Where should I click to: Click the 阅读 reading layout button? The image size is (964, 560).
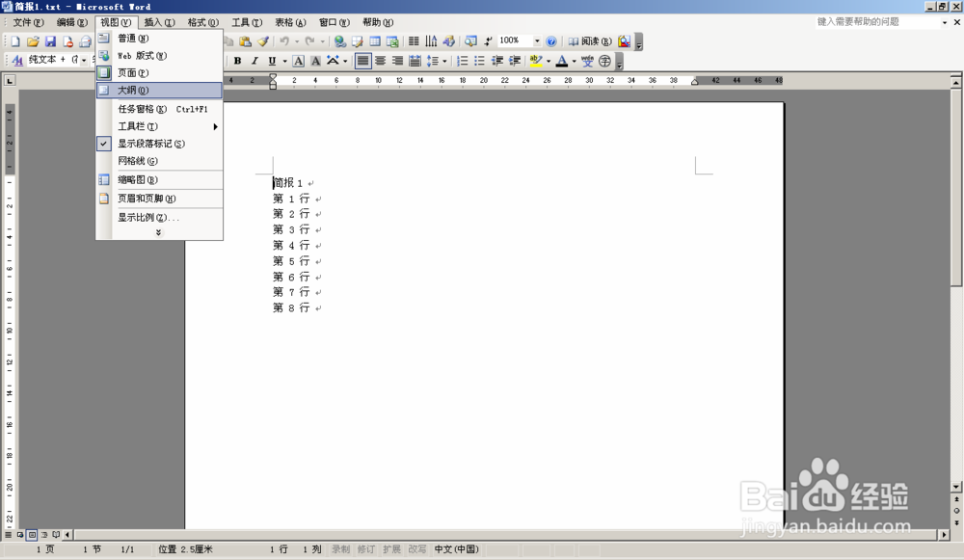coord(590,41)
